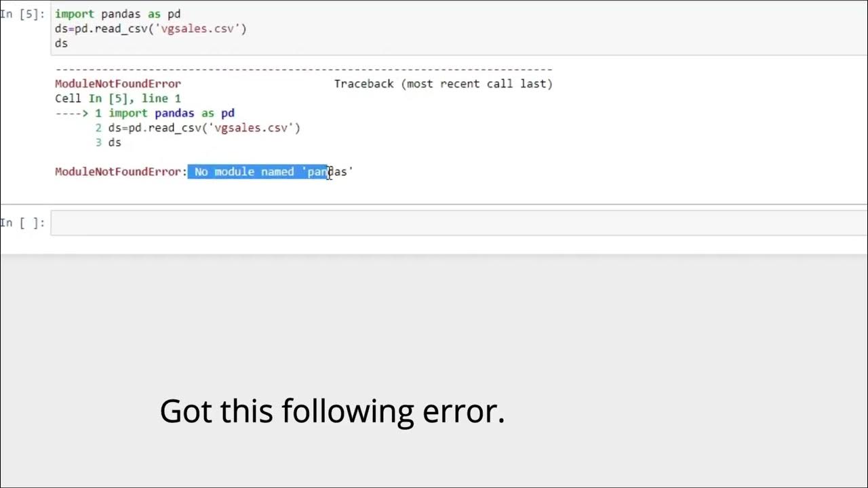Click the final 'ModuleNotFoundError:' label

click(x=121, y=171)
